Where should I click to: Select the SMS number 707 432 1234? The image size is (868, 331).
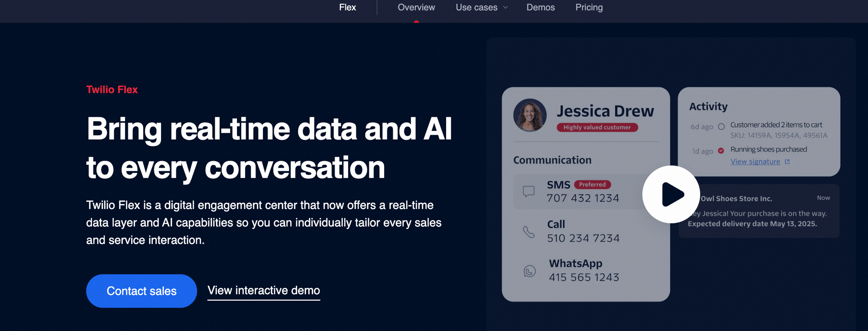[x=583, y=198]
